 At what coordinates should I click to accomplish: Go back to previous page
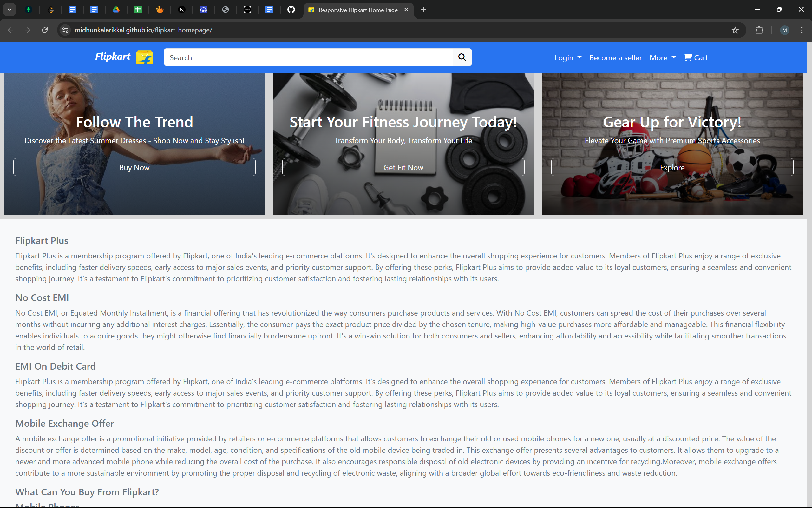[10, 30]
